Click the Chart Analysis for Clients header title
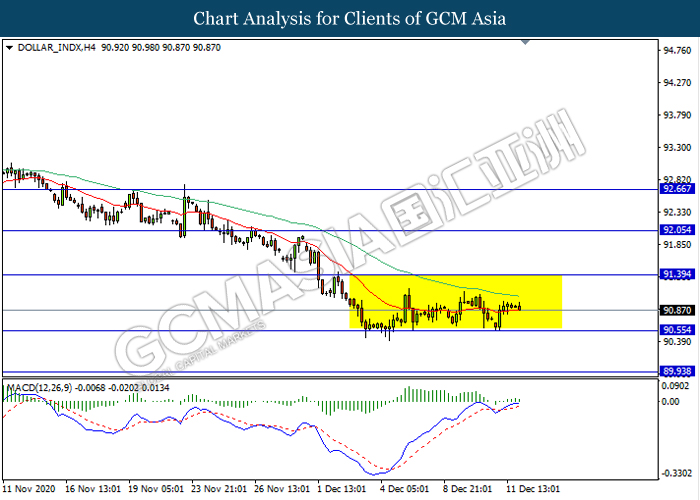This screenshot has height=500, width=700. click(350, 18)
